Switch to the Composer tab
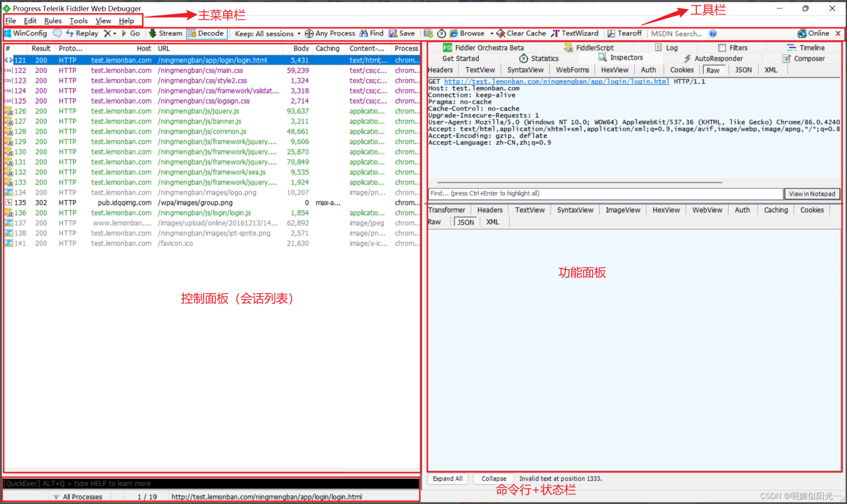Screen dimensions: 847x504 pos(808,58)
